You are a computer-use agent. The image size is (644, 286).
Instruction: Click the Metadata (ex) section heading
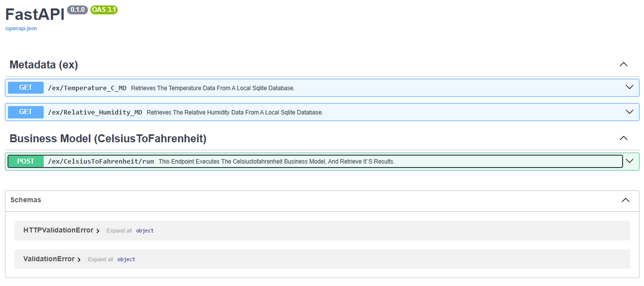[x=44, y=65]
